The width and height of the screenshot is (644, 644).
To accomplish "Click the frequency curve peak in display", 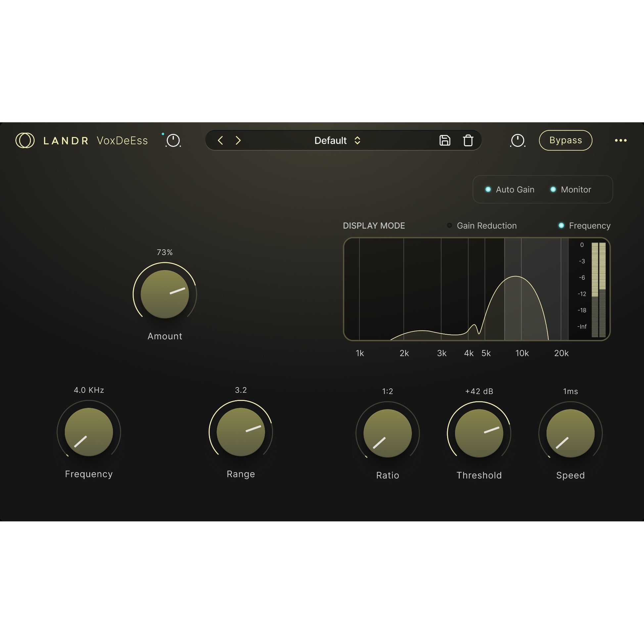I will pos(516,276).
